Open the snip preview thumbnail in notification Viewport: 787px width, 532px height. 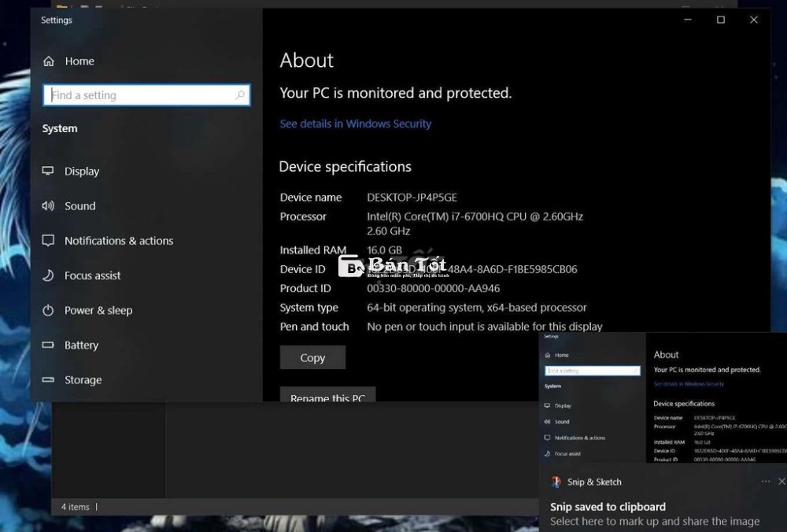click(x=663, y=397)
